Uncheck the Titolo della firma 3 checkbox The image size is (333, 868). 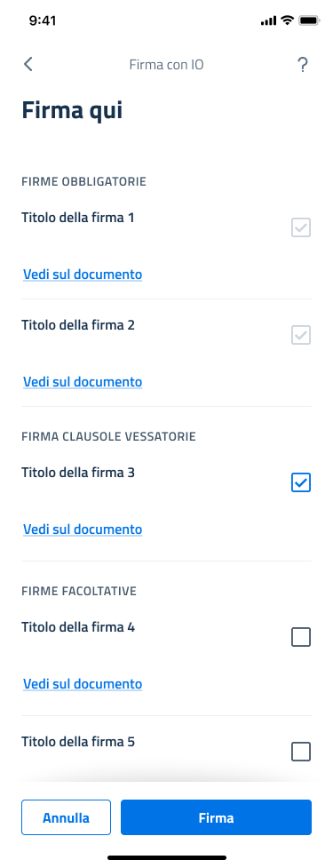(x=301, y=482)
